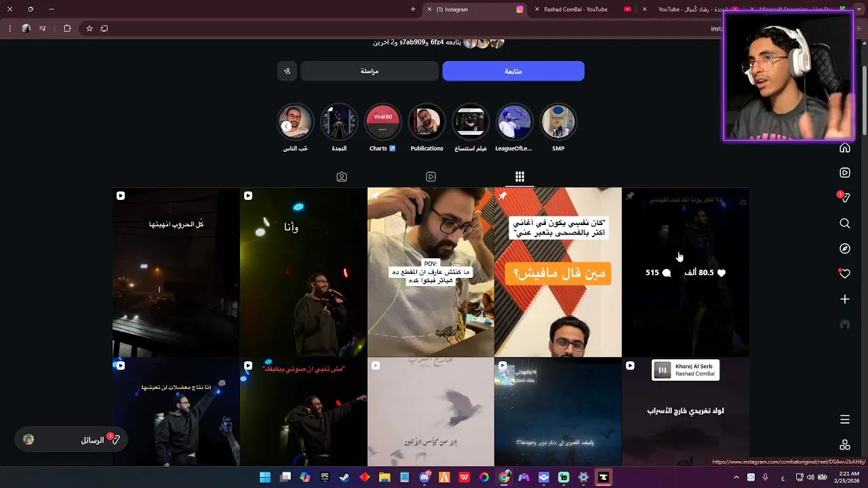This screenshot has height=488, width=868.
Task: Open the Explore compass icon
Action: (x=845, y=249)
